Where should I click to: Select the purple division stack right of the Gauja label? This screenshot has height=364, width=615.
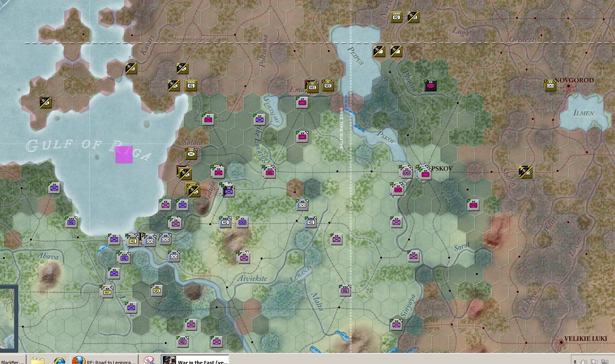228,190
